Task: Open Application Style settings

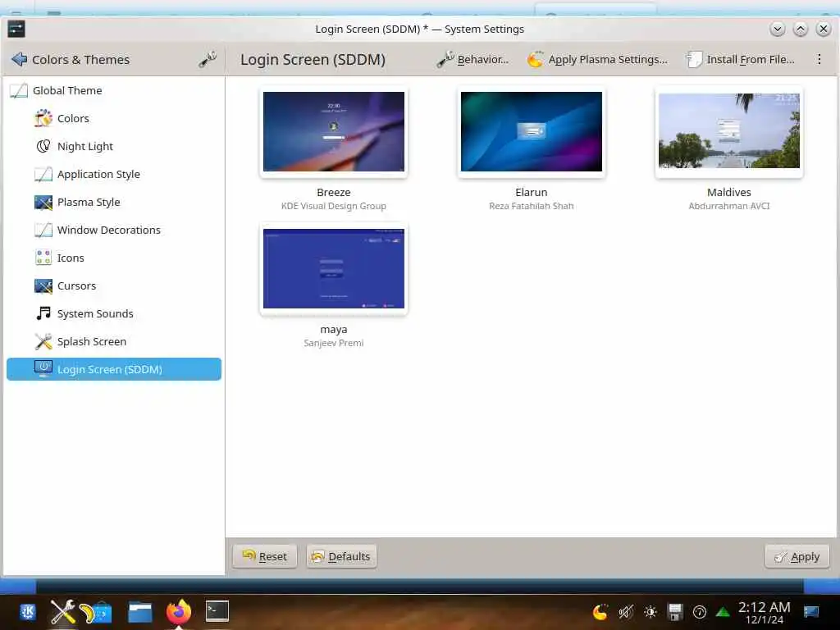Action: pyautogui.click(x=113, y=174)
